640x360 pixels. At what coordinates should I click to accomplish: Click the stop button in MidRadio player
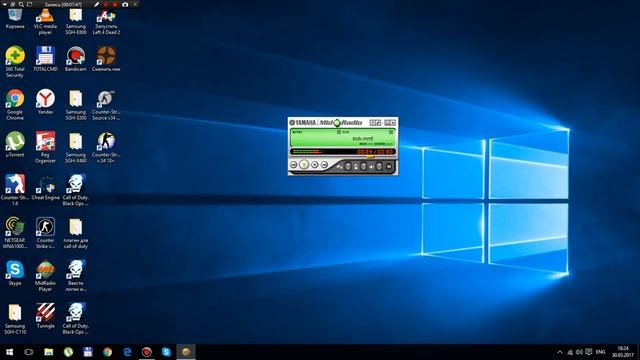tap(315, 164)
